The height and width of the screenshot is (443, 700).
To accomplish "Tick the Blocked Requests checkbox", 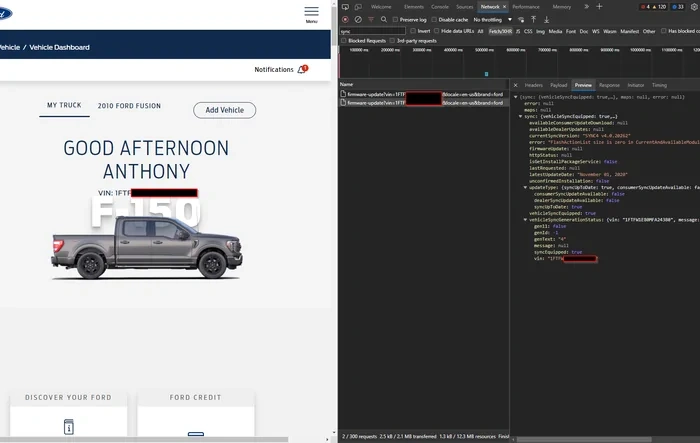I will coord(343,41).
